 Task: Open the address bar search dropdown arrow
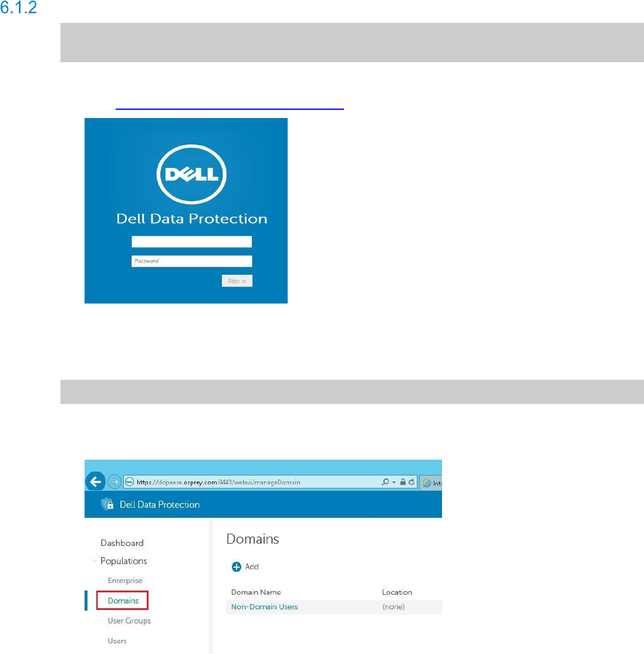point(394,482)
